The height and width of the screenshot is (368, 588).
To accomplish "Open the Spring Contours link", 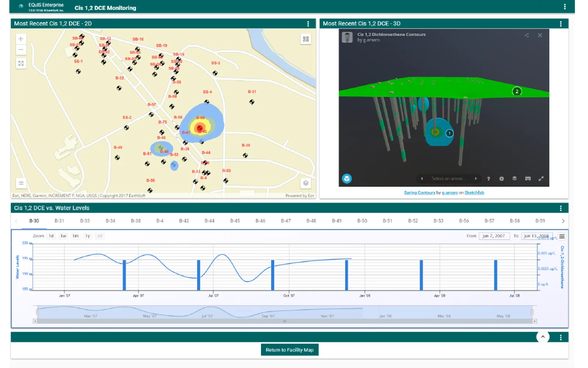I will 419,192.
